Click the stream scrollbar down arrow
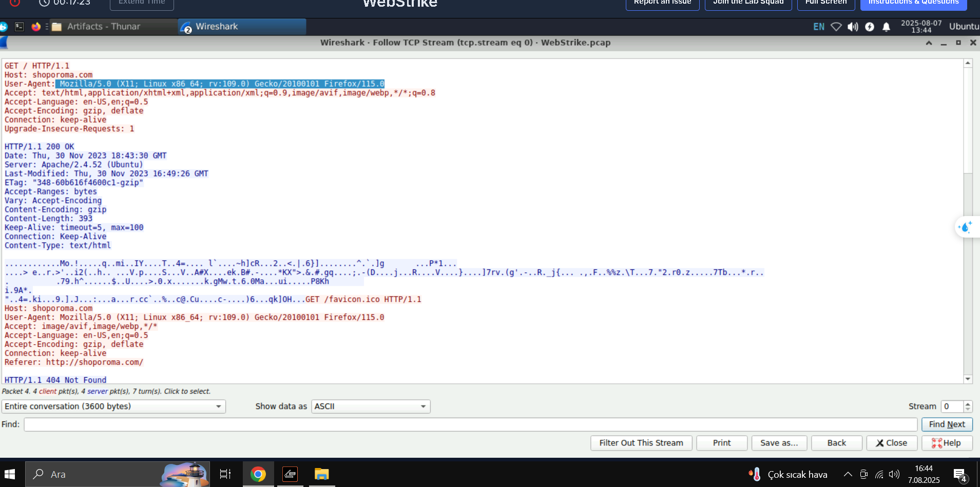 point(968,379)
